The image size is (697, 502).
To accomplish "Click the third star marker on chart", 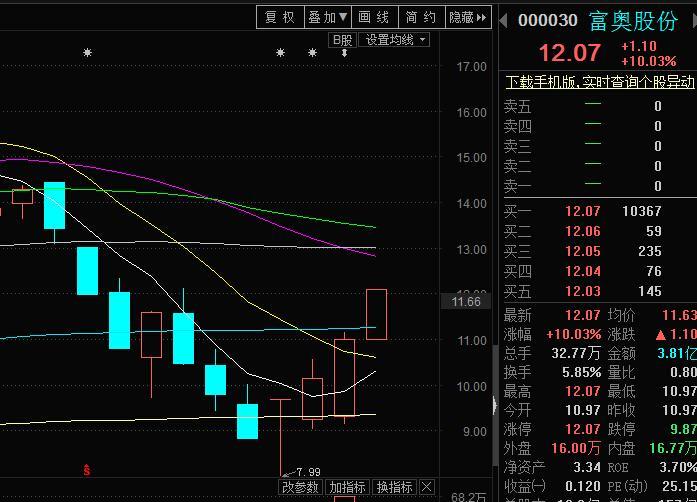I will (312, 53).
